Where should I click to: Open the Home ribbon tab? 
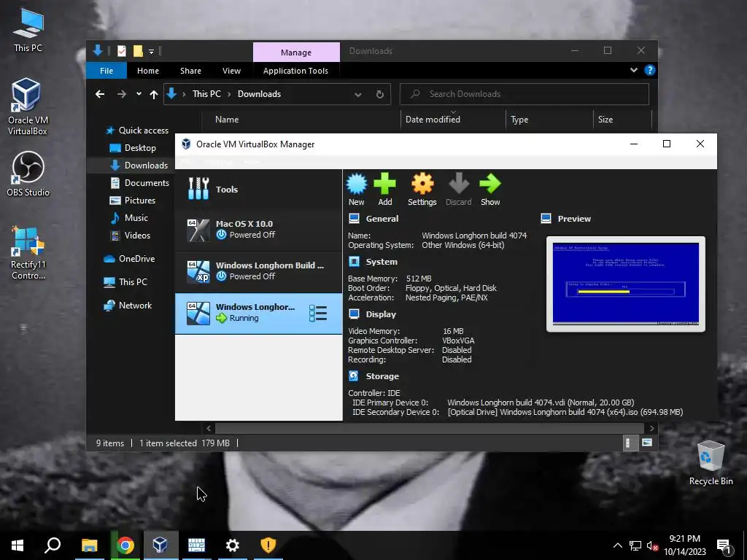(x=148, y=71)
